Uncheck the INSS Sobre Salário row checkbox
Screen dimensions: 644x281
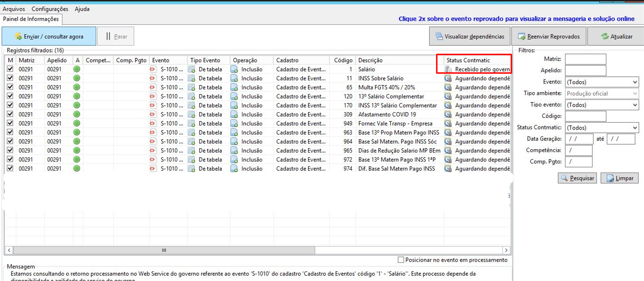pyautogui.click(x=10, y=78)
